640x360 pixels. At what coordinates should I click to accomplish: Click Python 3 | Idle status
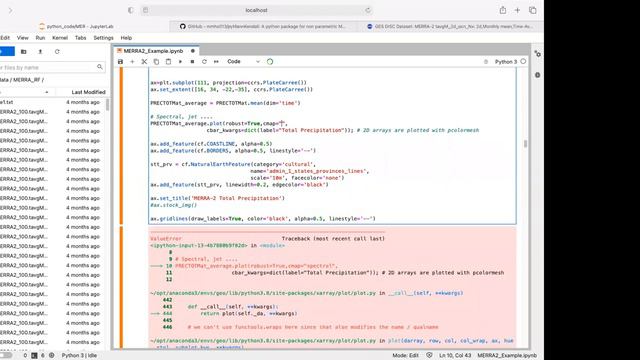[x=79, y=356]
